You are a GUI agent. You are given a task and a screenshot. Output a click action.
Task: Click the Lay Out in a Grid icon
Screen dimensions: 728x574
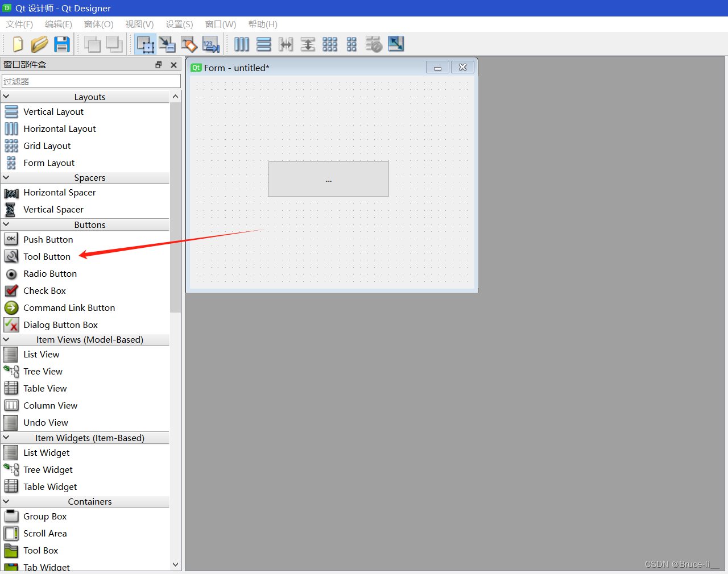click(330, 44)
